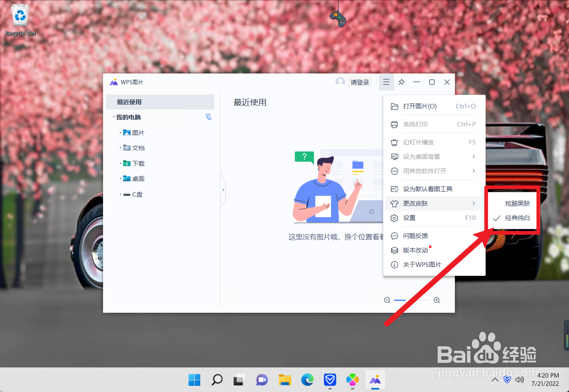This screenshot has height=392, width=569.
Task: Select the 炫酷黑肤 dark skin
Action: pyautogui.click(x=512, y=204)
